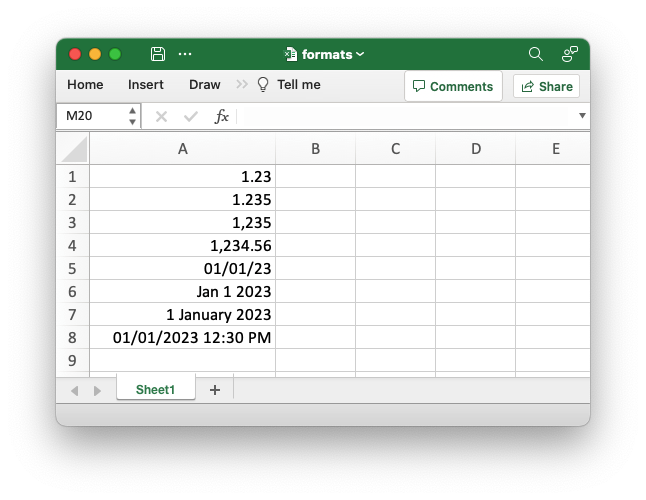Image resolution: width=646 pixels, height=500 pixels.
Task: Click the cancel X formula icon
Action: pos(161,116)
